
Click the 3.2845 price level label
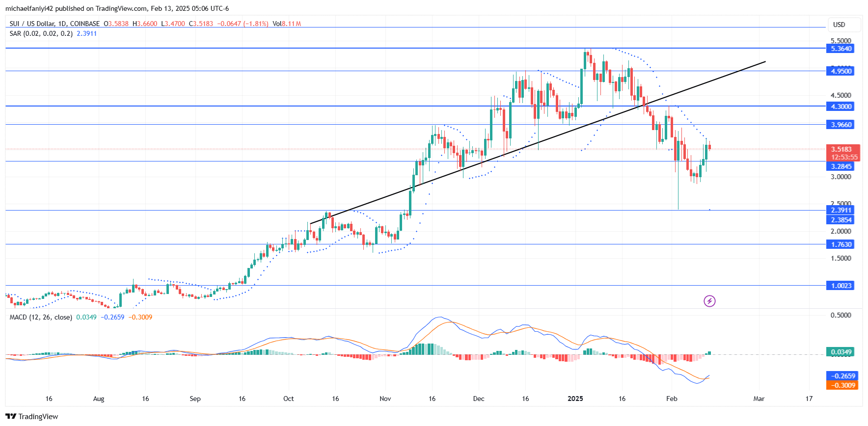click(x=841, y=166)
